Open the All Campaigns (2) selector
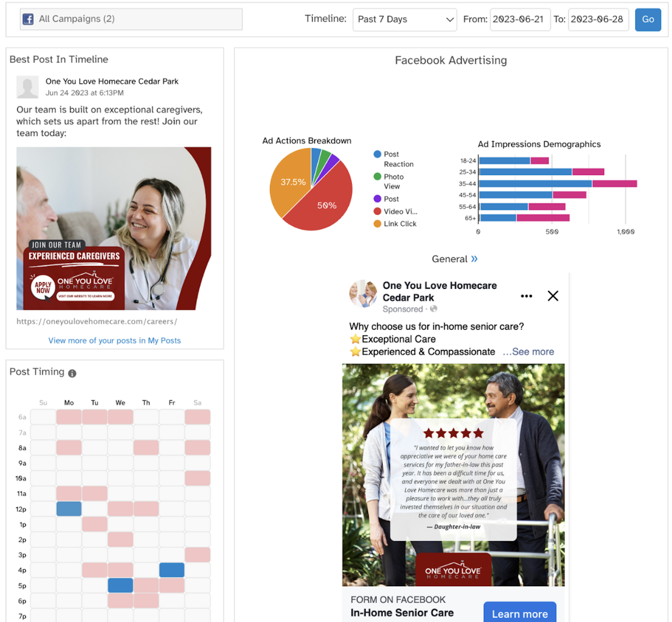 (131, 19)
